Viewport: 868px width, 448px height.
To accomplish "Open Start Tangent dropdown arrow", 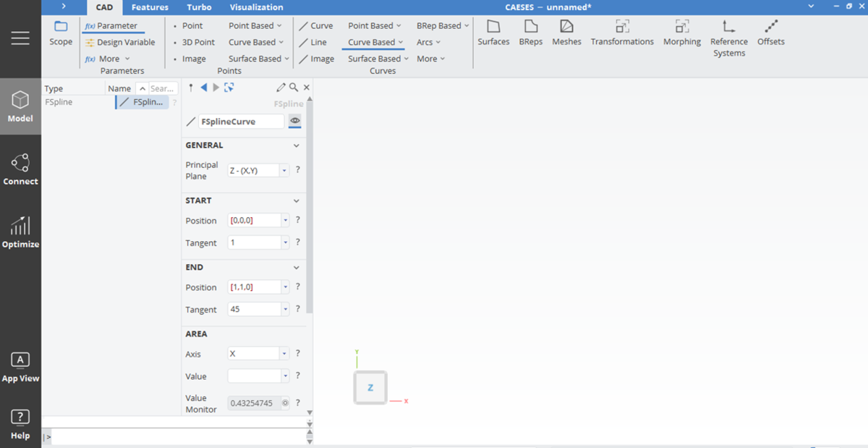I will coord(286,242).
